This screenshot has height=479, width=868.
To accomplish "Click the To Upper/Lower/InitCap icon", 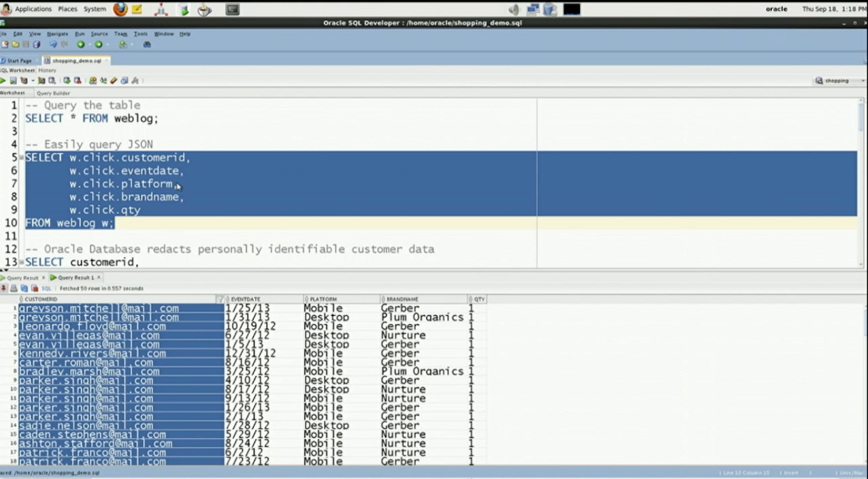I will pyautogui.click(x=103, y=81).
